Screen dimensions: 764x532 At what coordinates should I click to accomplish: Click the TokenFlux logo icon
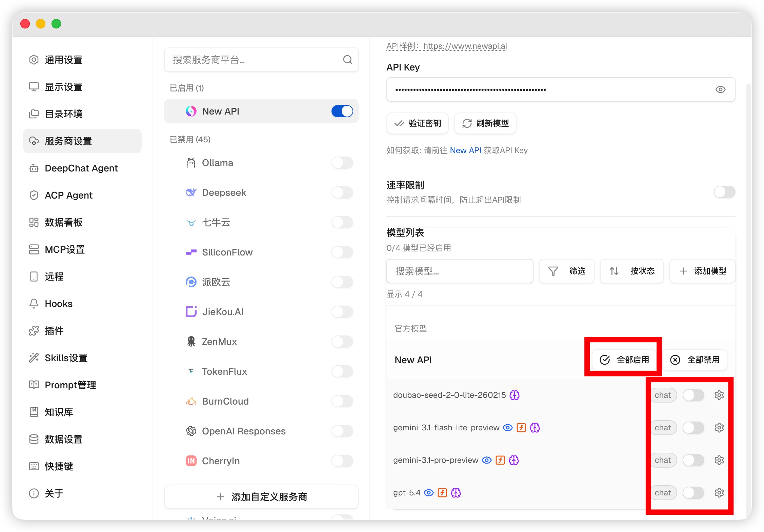click(191, 371)
